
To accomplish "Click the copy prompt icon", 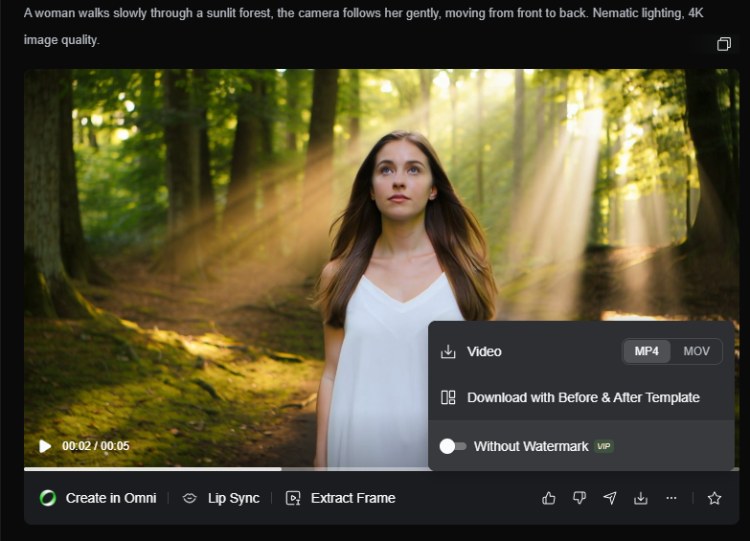I will click(724, 44).
